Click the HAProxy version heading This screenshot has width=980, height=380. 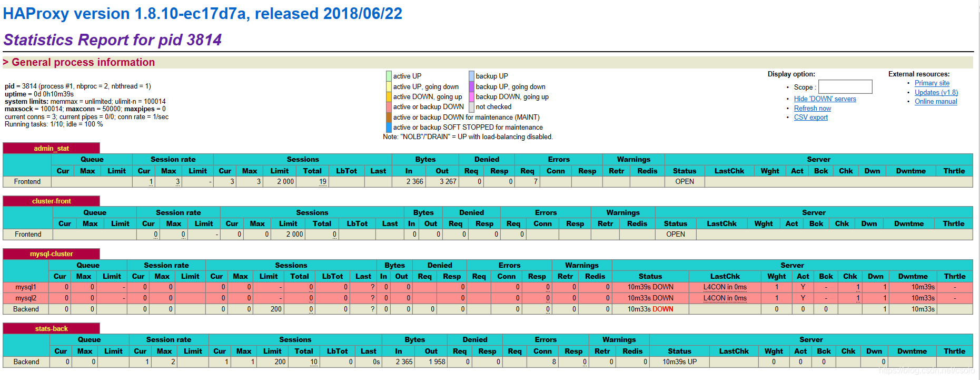click(203, 13)
